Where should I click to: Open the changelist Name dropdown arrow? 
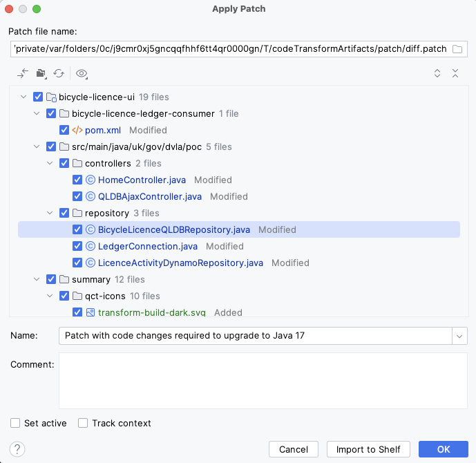459,336
